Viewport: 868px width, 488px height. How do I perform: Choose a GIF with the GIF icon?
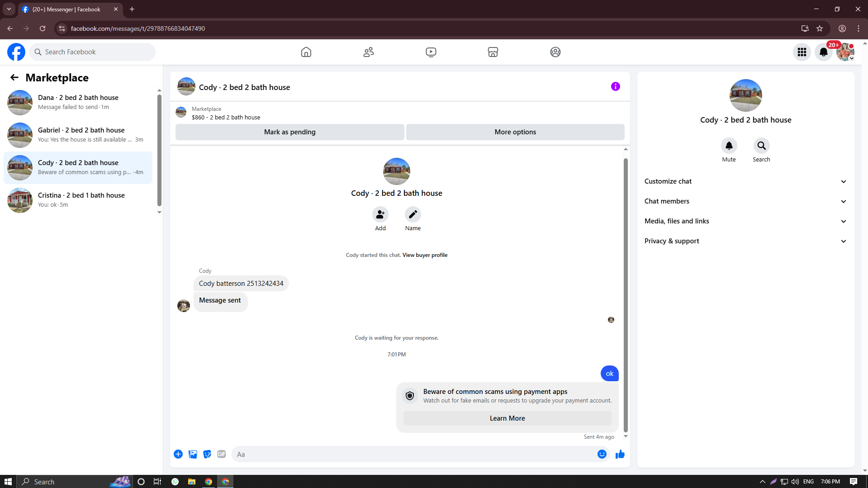[x=222, y=454]
